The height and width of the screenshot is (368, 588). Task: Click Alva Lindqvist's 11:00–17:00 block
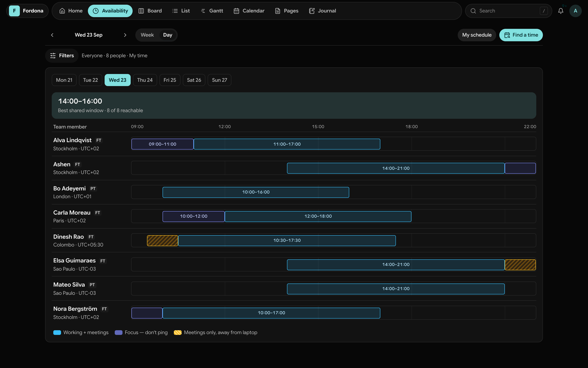[287, 144]
